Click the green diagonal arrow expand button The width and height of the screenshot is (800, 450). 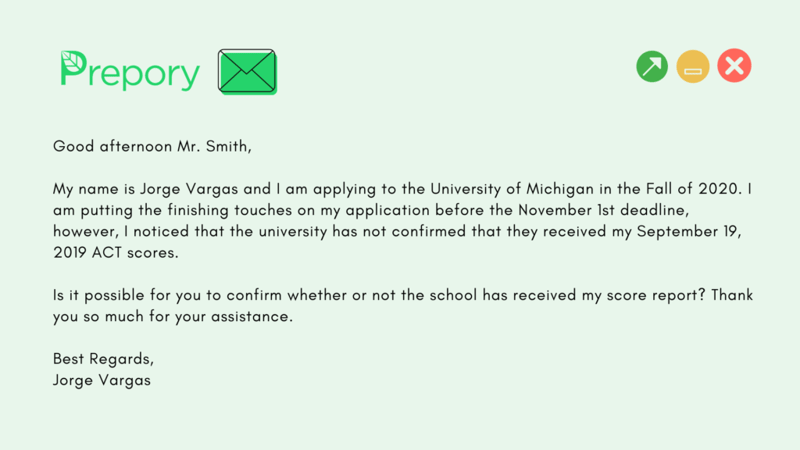click(x=652, y=67)
